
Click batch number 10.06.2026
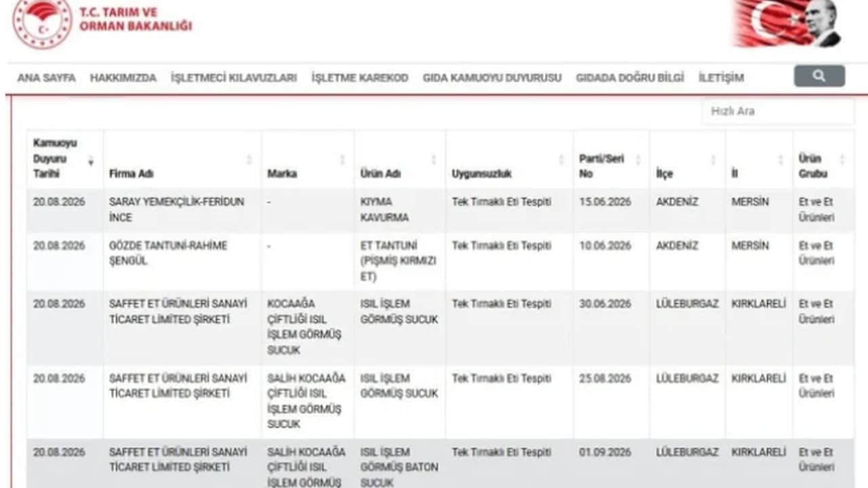pyautogui.click(x=605, y=245)
